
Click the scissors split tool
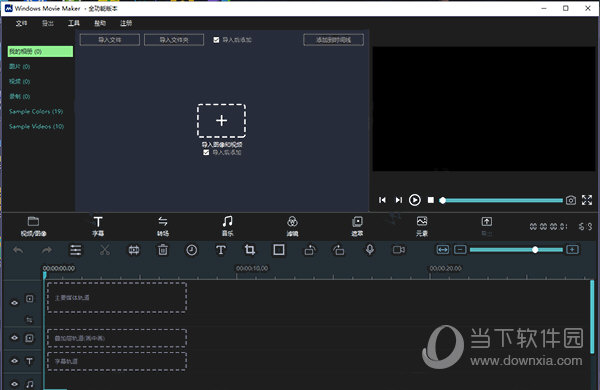[104, 250]
